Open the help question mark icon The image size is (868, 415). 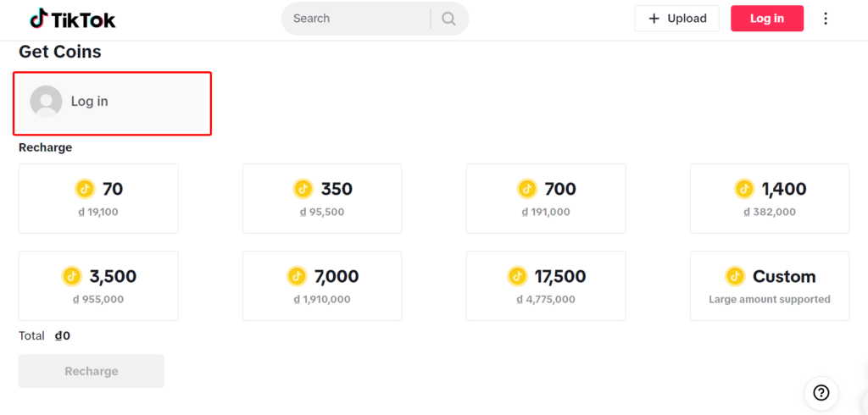(821, 393)
